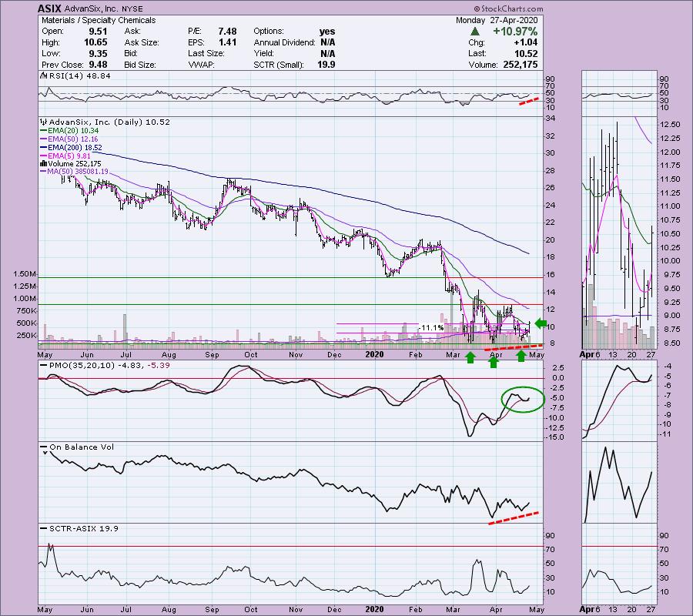Click the green circle annotation on the PMO panel
The height and width of the screenshot is (616, 693).
pos(523,398)
